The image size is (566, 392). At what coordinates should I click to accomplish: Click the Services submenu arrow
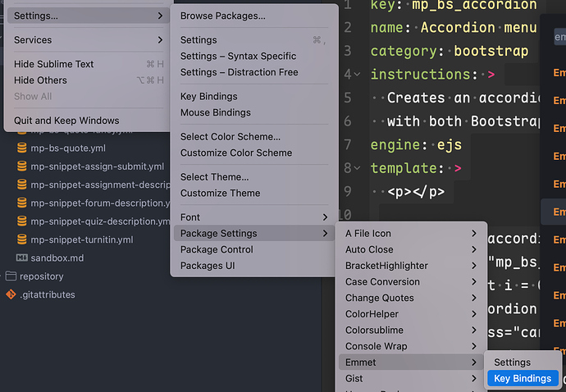(160, 40)
